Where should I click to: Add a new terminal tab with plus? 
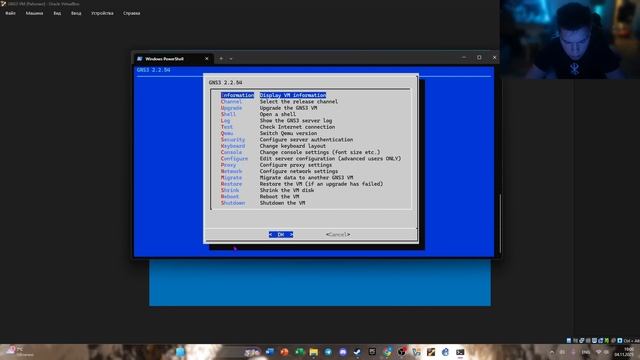point(221,58)
